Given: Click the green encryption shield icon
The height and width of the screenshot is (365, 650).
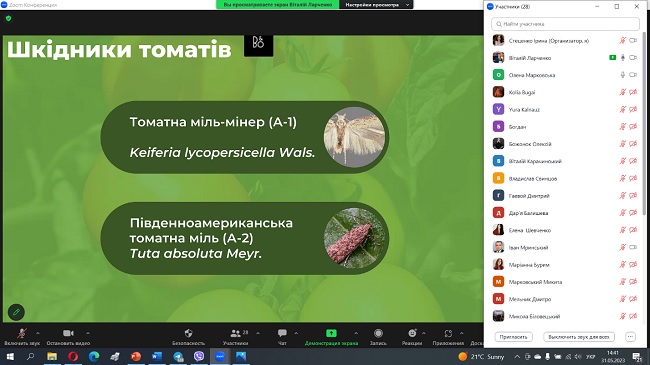Looking at the screenshot, I should pos(9,18).
